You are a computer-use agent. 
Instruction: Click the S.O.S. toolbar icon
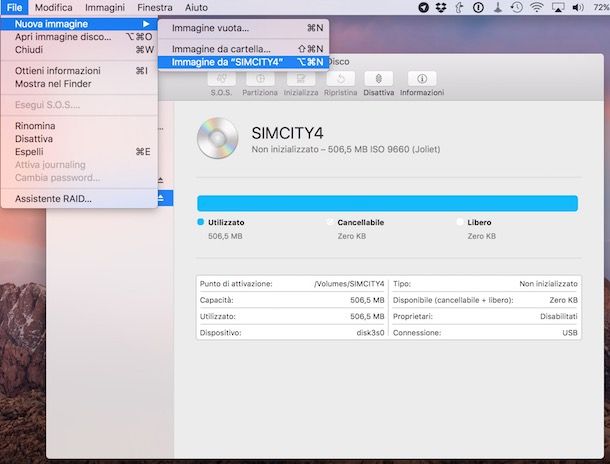coord(221,79)
